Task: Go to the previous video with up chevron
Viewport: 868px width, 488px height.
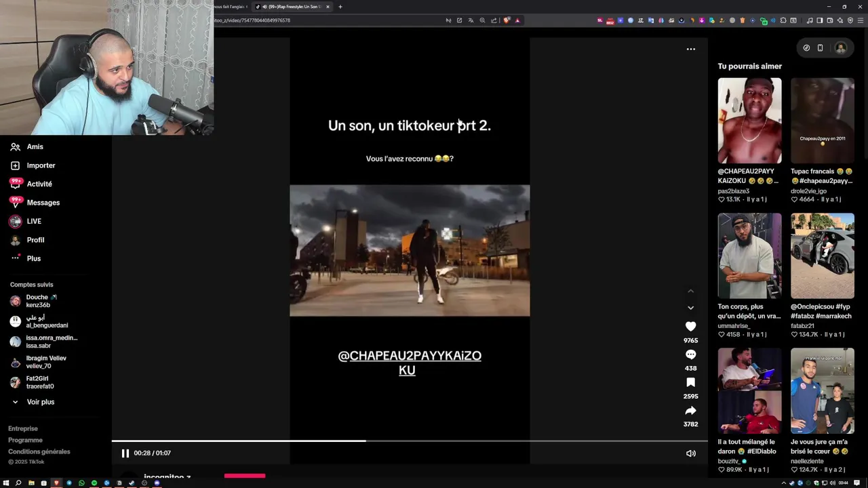Action: coord(690,291)
